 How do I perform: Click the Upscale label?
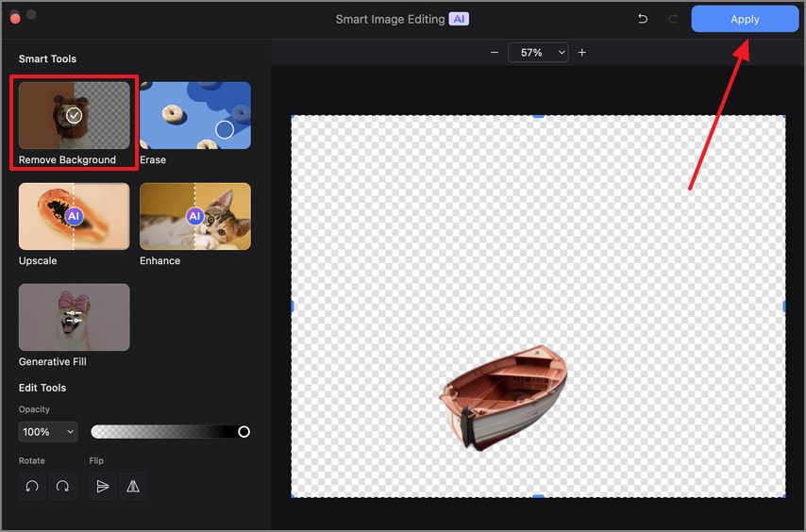pos(38,261)
